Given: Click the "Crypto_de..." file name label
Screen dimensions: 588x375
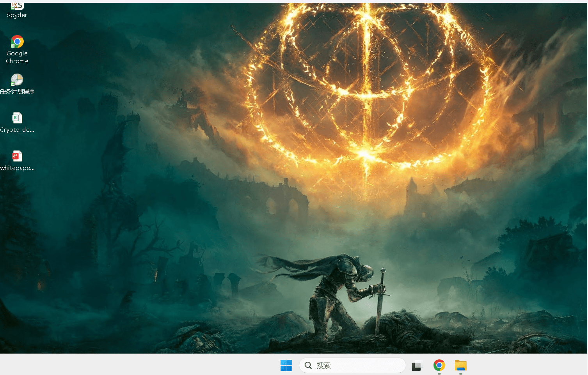Looking at the screenshot, I should 17,130.
